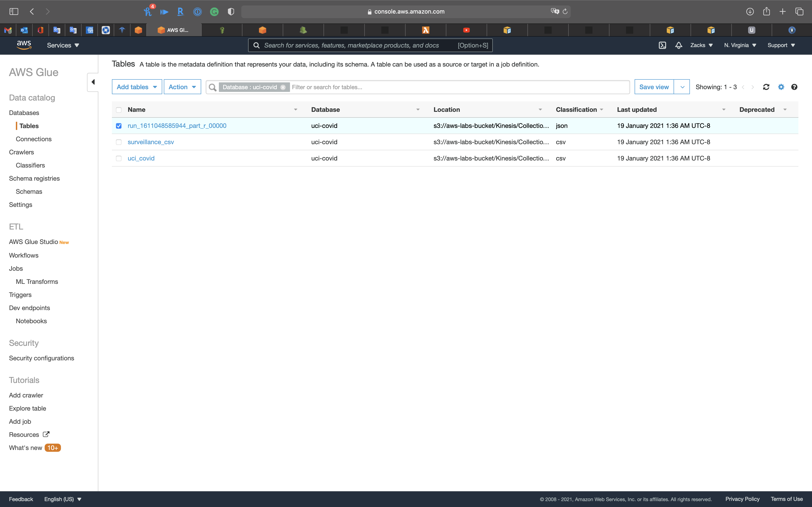The image size is (812, 507).
Task: Click the Save view button
Action: click(654, 87)
